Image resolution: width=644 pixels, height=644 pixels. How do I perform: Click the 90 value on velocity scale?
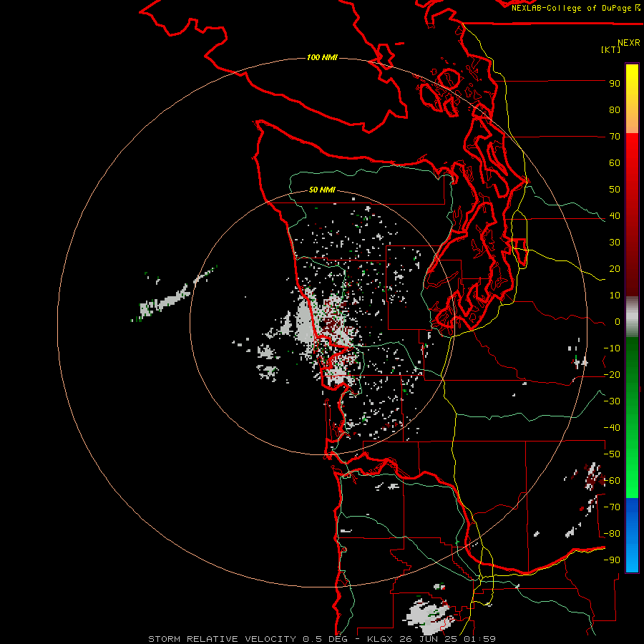615,84
